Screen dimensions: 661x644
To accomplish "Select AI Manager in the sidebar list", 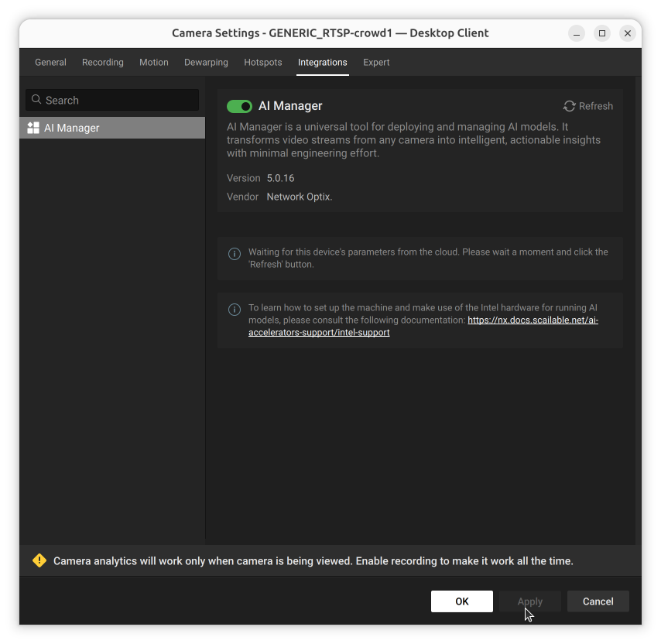I will (112, 128).
